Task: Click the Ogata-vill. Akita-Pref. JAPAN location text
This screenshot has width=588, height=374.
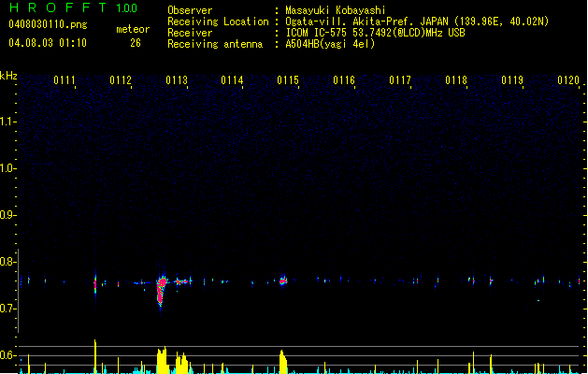Action: tap(417, 22)
